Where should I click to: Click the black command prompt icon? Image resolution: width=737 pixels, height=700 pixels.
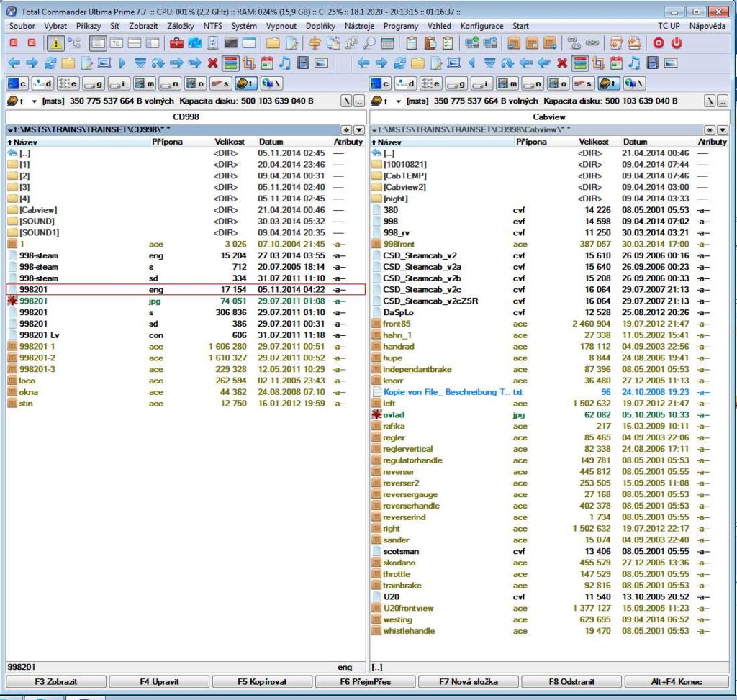click(x=231, y=43)
